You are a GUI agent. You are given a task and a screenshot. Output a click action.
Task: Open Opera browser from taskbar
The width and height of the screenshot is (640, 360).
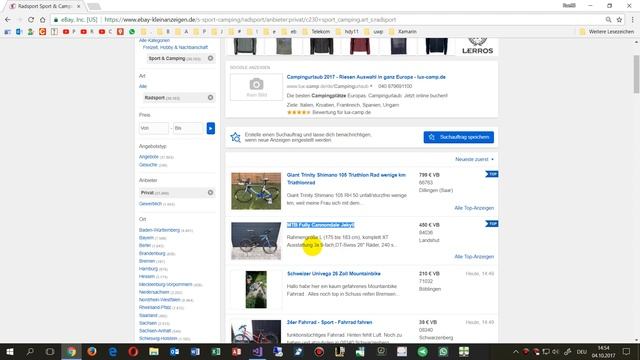133,351
